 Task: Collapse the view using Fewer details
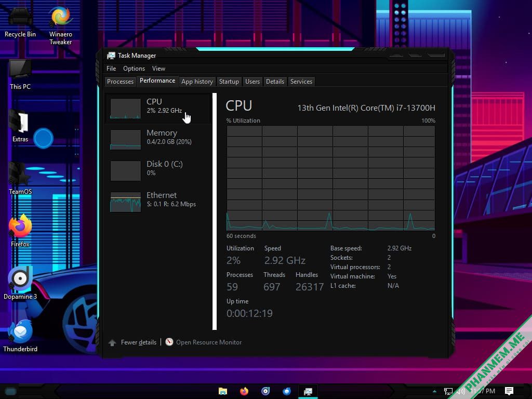point(132,342)
